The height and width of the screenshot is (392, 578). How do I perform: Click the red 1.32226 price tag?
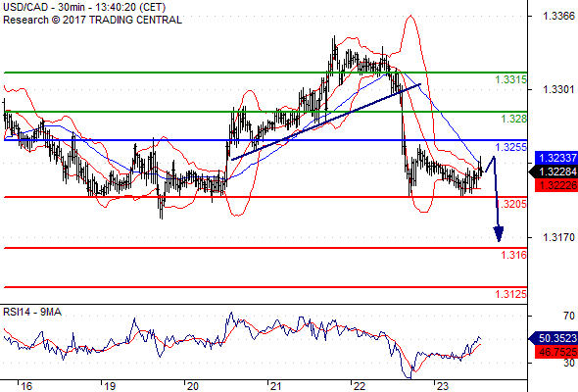pyautogui.click(x=556, y=185)
